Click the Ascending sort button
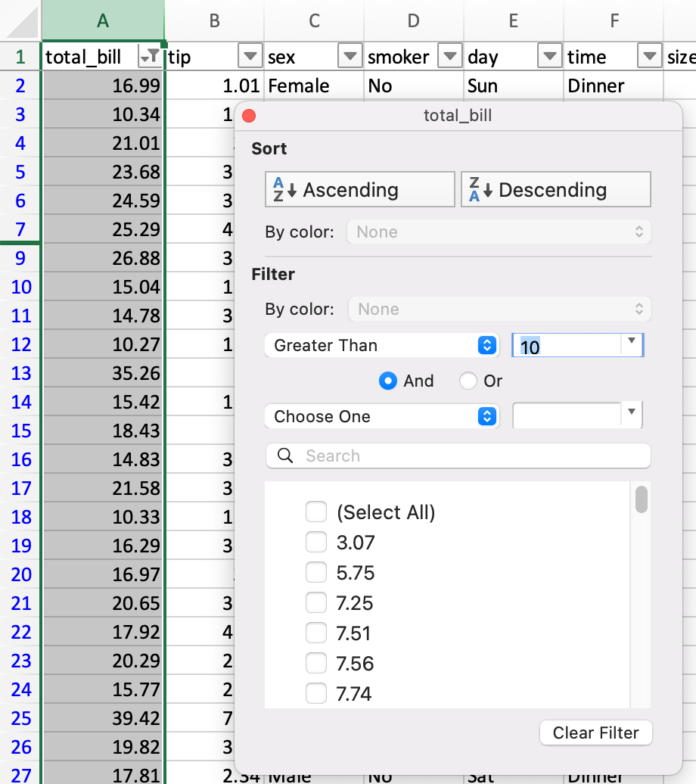 point(359,189)
